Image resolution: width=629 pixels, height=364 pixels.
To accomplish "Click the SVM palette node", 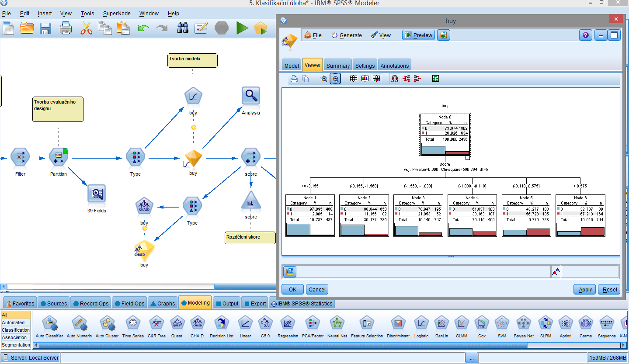I will click(x=501, y=324).
